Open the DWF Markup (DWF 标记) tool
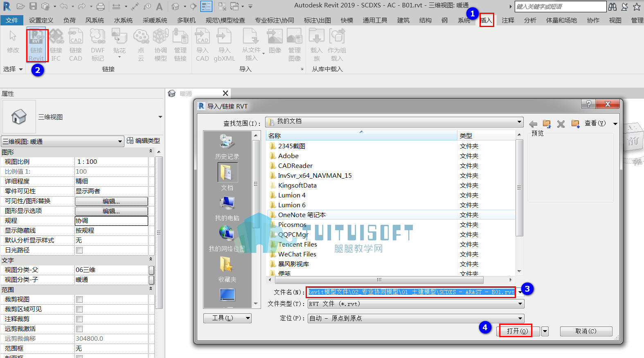 (x=98, y=45)
